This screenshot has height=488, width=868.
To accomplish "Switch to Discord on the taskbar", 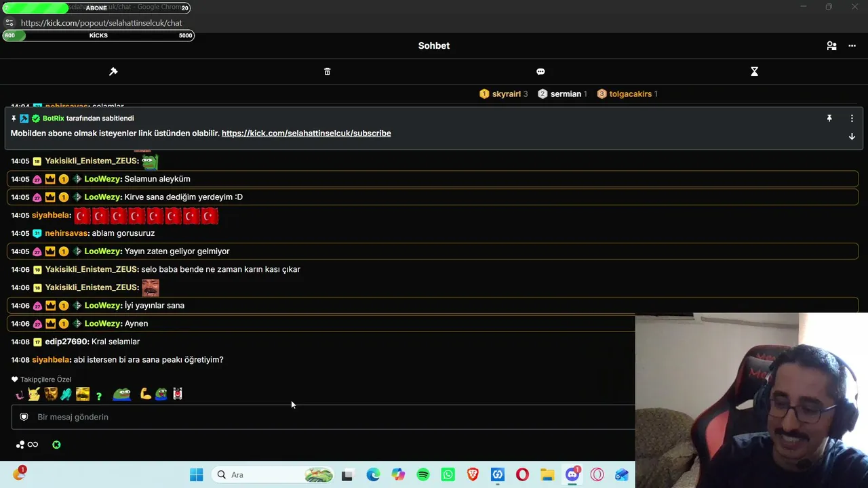I will coord(572,474).
